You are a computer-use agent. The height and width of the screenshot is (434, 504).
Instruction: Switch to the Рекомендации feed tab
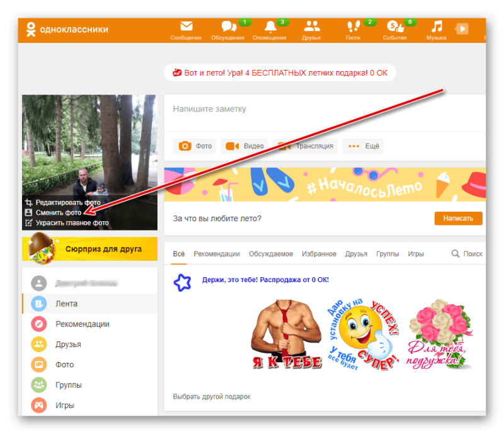(x=217, y=254)
